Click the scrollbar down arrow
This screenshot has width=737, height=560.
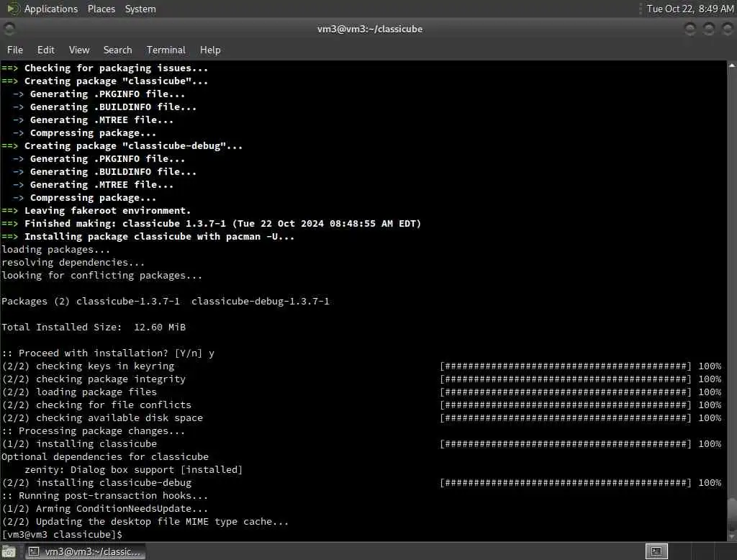tap(732, 536)
